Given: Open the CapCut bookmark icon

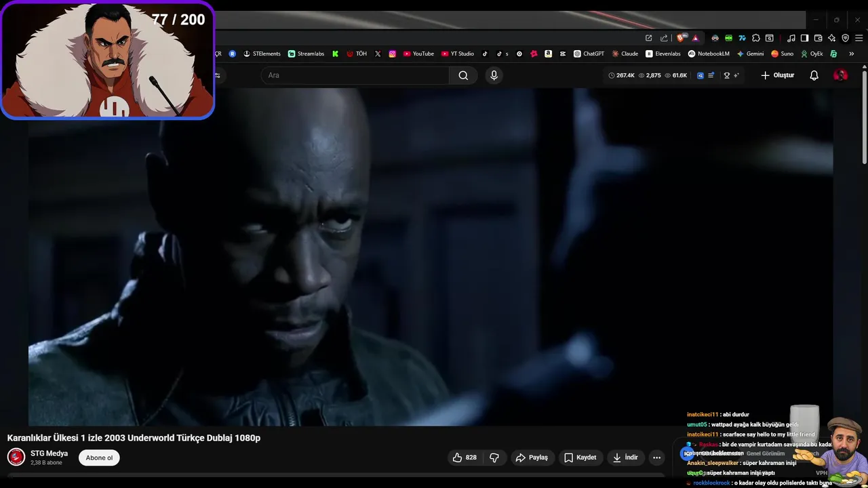Looking at the screenshot, I should tap(563, 54).
